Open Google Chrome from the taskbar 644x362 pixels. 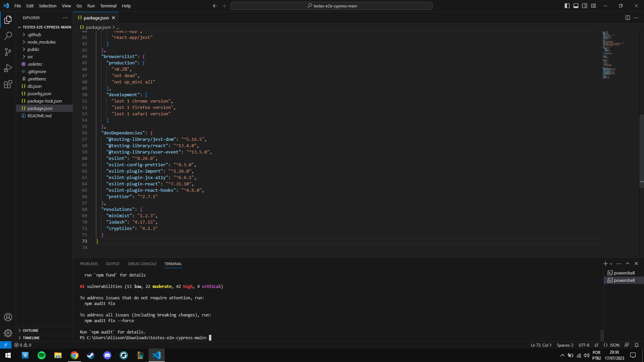[x=74, y=355]
